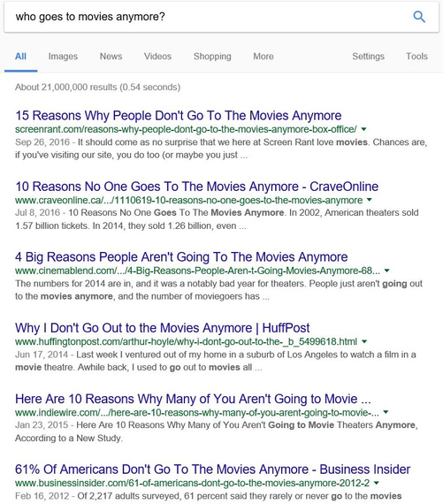This screenshot has width=443, height=504.
Task: Click the www.huffingtonpost.com green URL text
Action: coord(187,341)
